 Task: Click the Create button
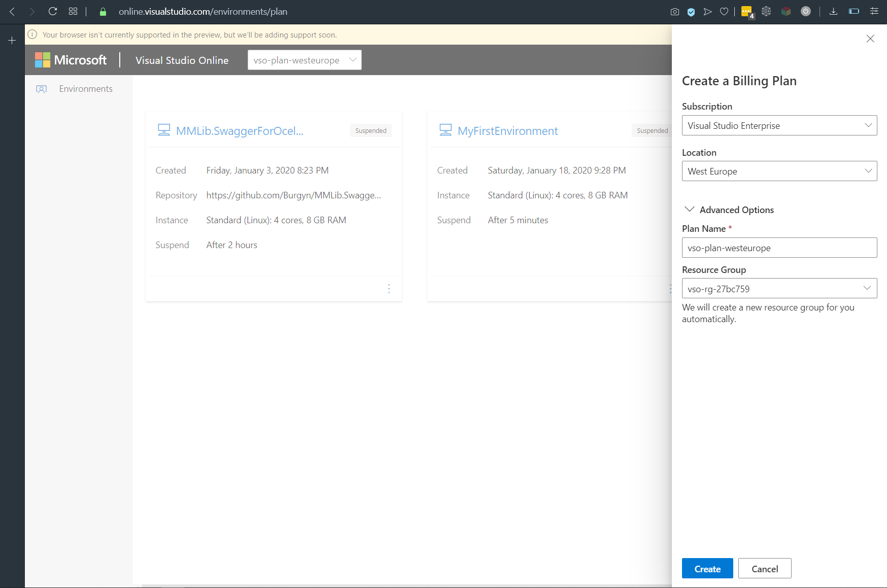click(x=707, y=568)
